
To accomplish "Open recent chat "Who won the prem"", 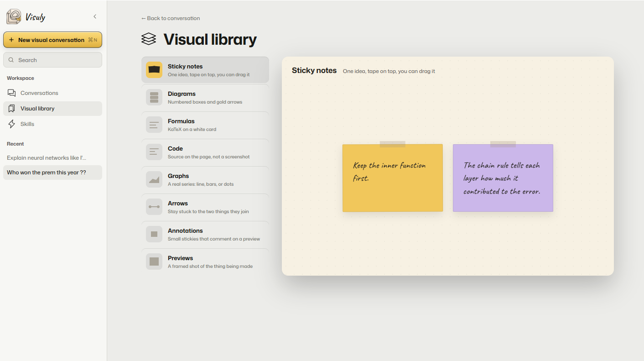I will click(52, 173).
